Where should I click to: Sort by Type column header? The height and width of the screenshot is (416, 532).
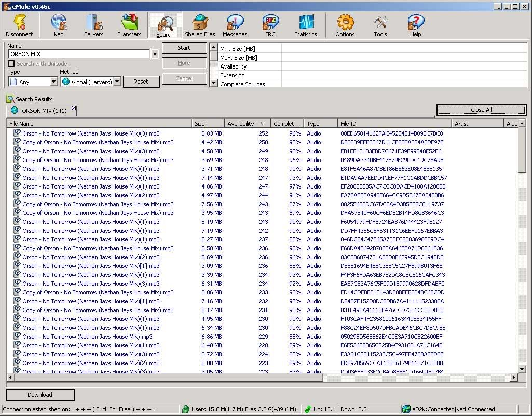tap(321, 124)
